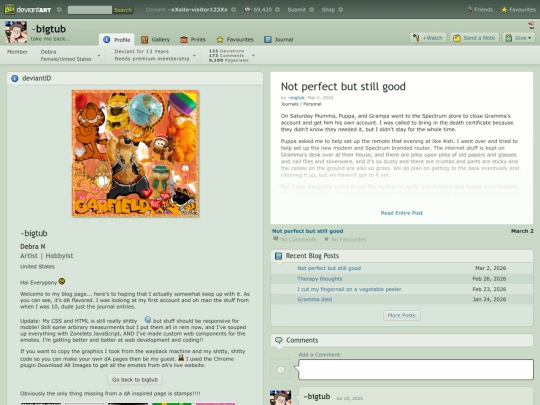Focus the Add a Comment text box
This screenshot has height=405, width=540.
[x=416, y=370]
